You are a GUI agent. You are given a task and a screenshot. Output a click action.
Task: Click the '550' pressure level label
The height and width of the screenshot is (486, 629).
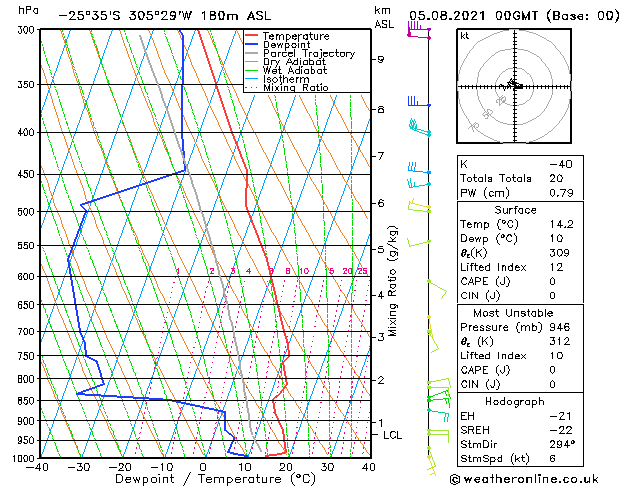pos(28,245)
